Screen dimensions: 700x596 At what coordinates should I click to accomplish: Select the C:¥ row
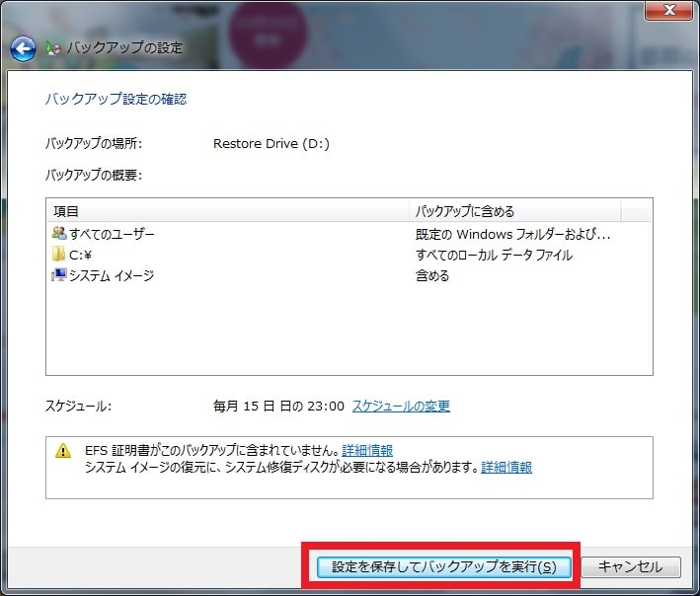coord(350,255)
